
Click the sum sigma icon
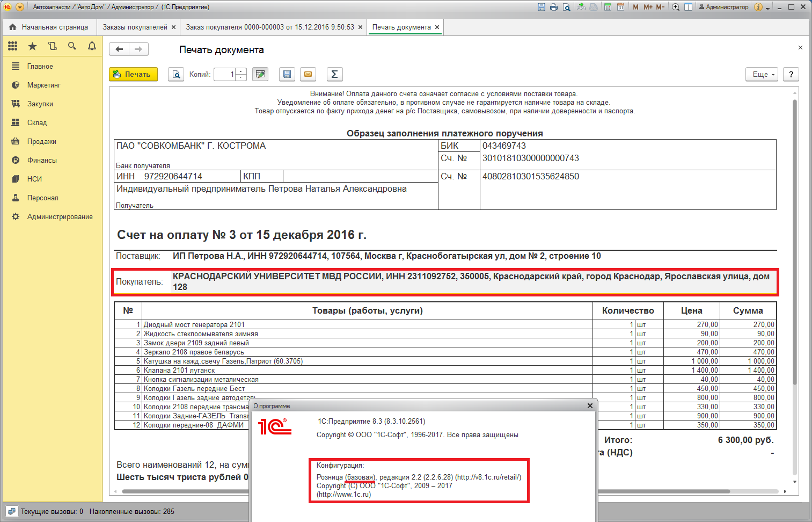334,74
